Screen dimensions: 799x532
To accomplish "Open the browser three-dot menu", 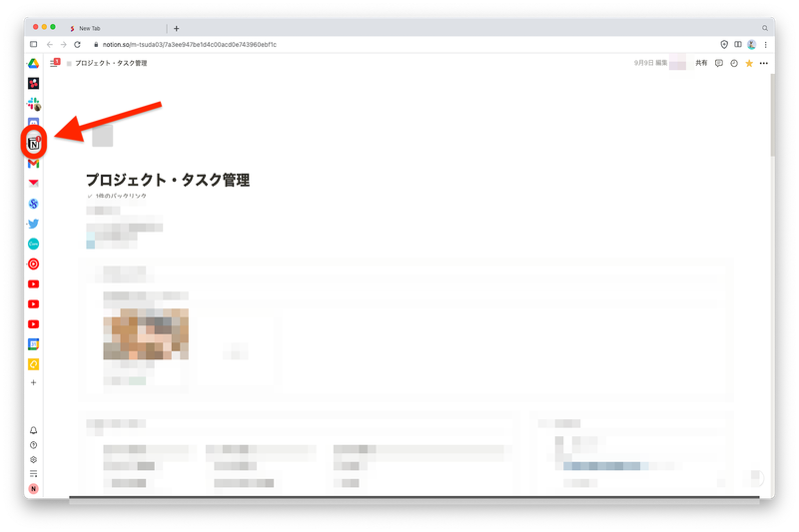I will (x=765, y=44).
